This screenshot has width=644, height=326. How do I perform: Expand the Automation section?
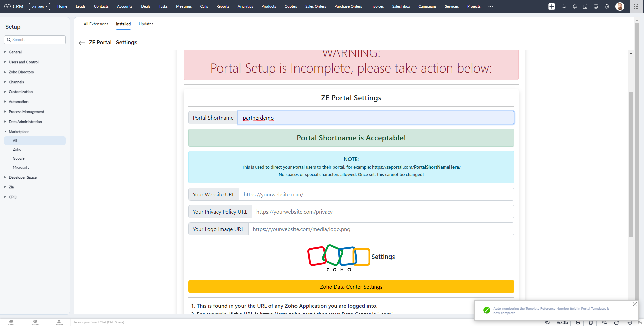pyautogui.click(x=18, y=102)
